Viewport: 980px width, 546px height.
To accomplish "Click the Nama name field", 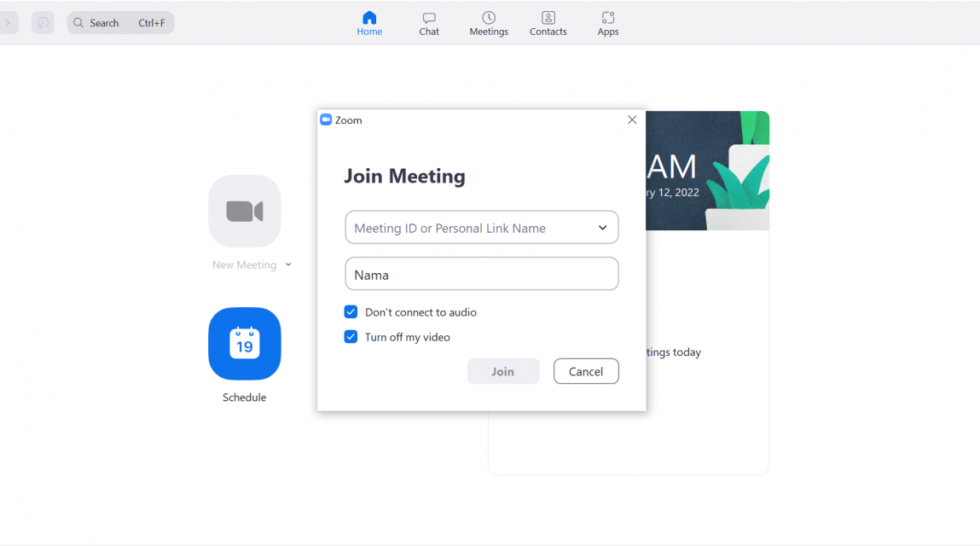I will click(x=481, y=274).
